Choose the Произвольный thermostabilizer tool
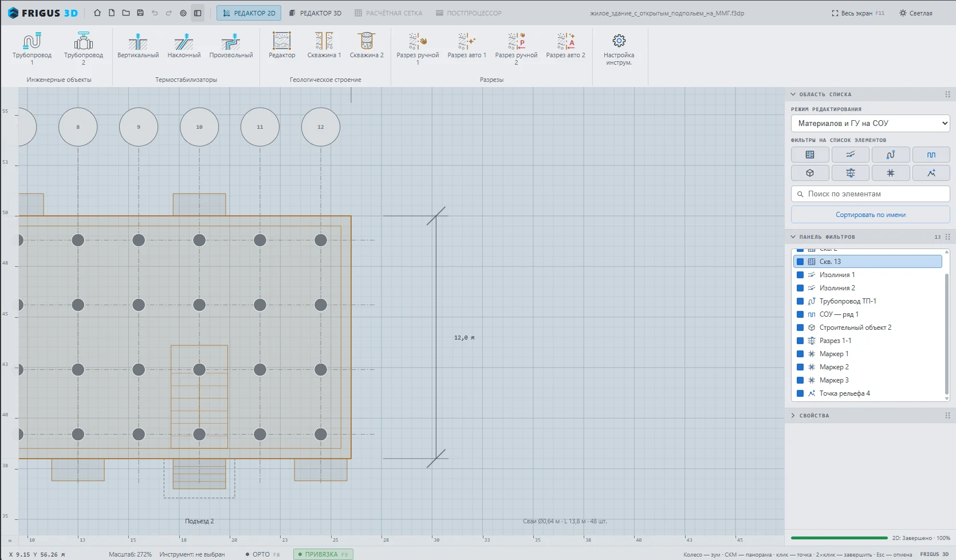This screenshot has width=956, height=560. tap(231, 46)
